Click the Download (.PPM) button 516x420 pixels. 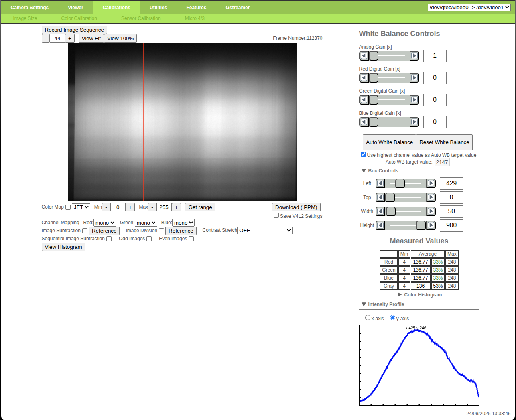[x=296, y=207]
